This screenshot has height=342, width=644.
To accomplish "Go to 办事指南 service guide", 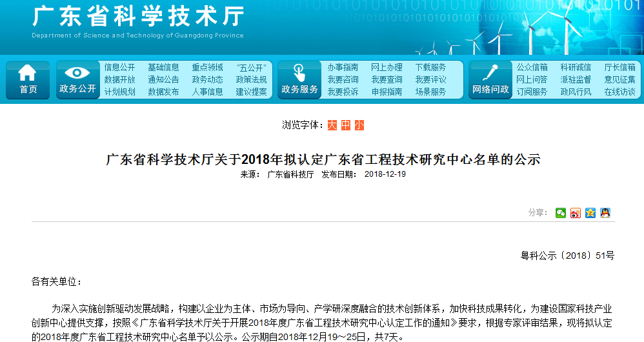I will click(x=343, y=67).
